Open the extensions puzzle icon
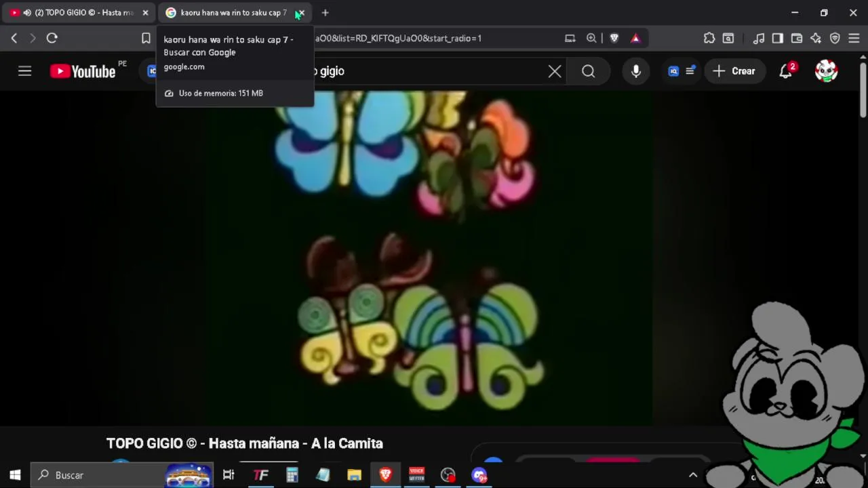 pyautogui.click(x=709, y=38)
